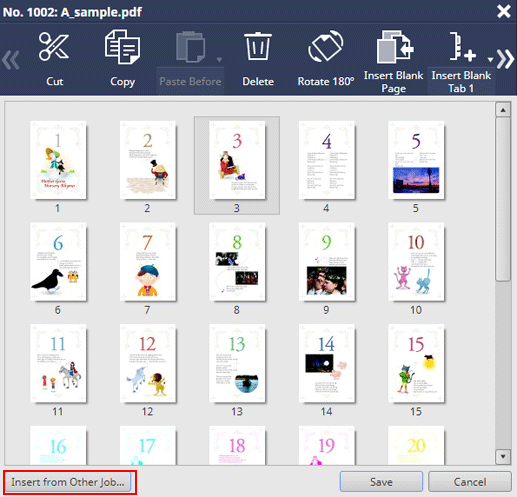Select the Cut scissors tool

[x=54, y=47]
